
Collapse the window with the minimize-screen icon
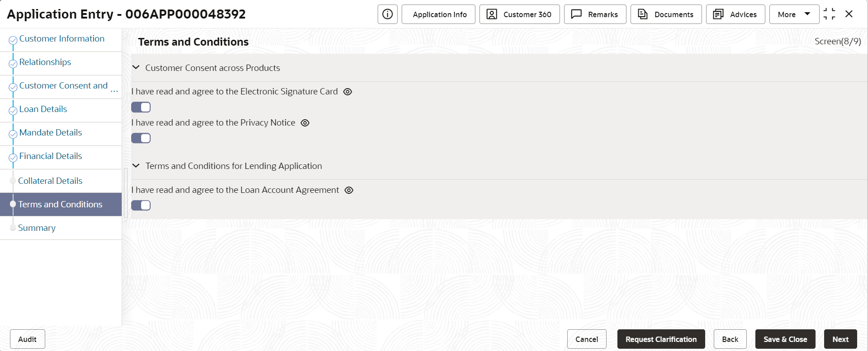(x=829, y=14)
